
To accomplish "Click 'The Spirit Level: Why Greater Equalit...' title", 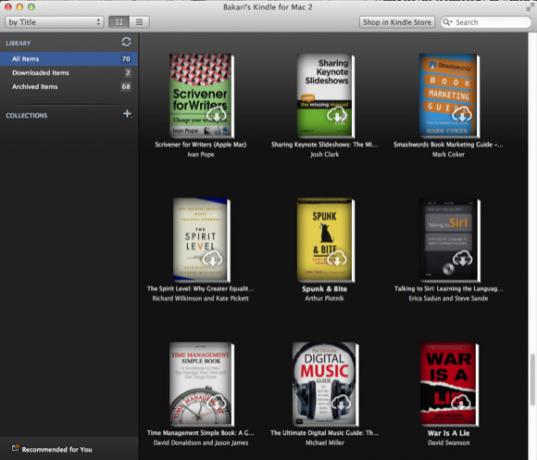I will [x=201, y=289].
